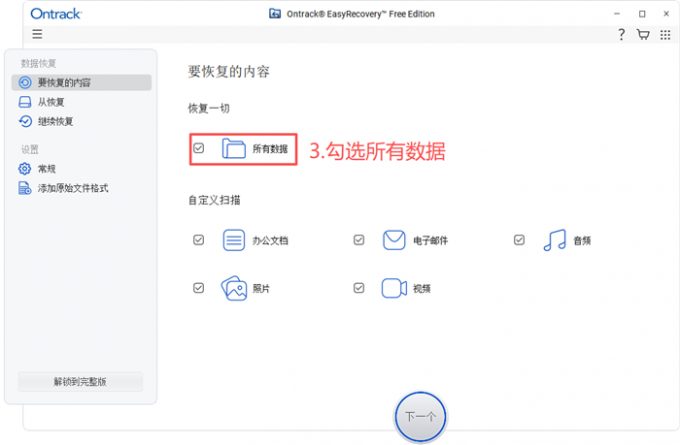680x445 pixels.
Task: Toggle the 照片 checkbox
Action: click(x=199, y=288)
